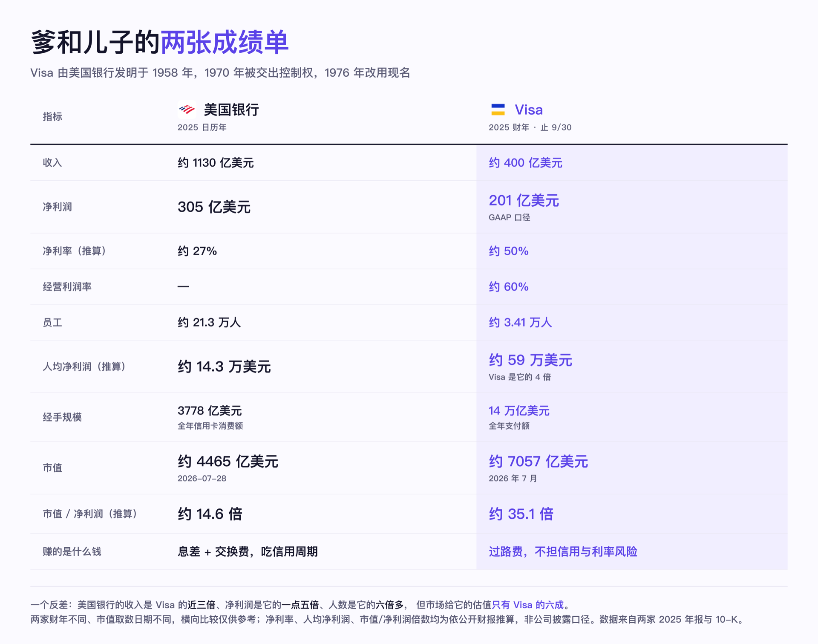Select the 约 4465 亿美元 market cap
Screen dimensions: 818x644
pos(228,462)
